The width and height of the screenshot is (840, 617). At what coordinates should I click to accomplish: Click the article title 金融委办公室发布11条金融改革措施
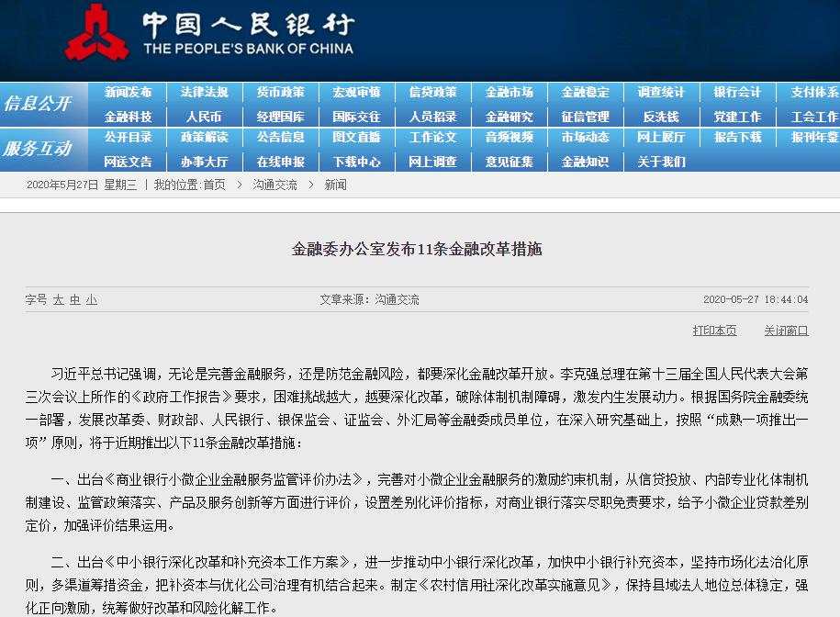point(417,249)
